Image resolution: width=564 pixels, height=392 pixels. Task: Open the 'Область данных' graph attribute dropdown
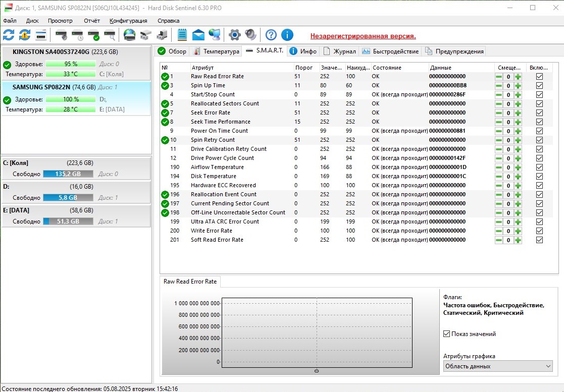pos(497,366)
